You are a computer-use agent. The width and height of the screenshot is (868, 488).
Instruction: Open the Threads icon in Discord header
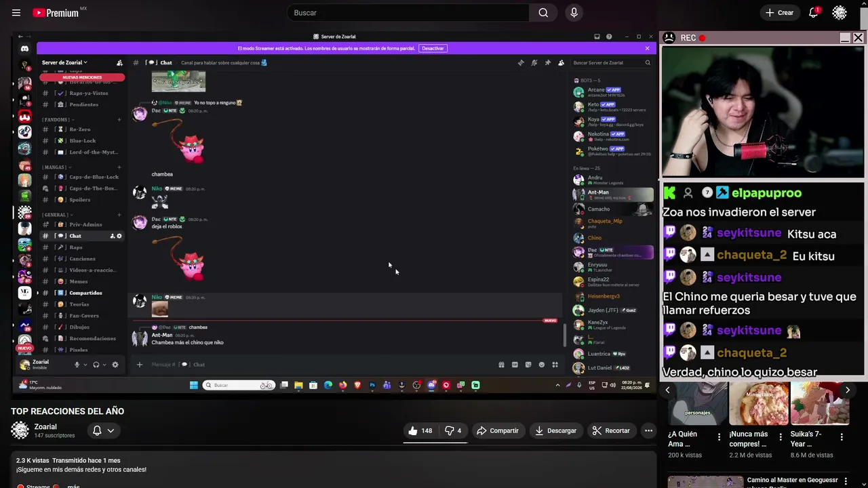[x=521, y=63]
